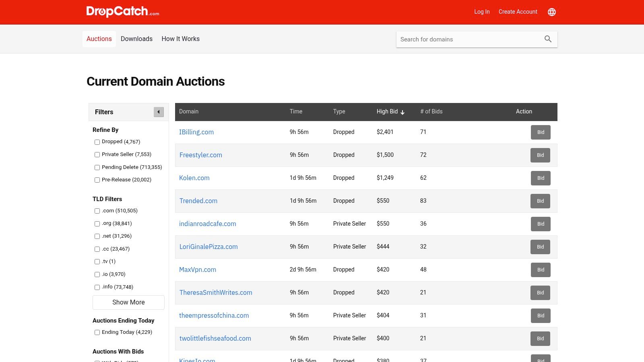Screen dimensions: 644x362
Task: Select the Auctions tab
Action: point(99,39)
